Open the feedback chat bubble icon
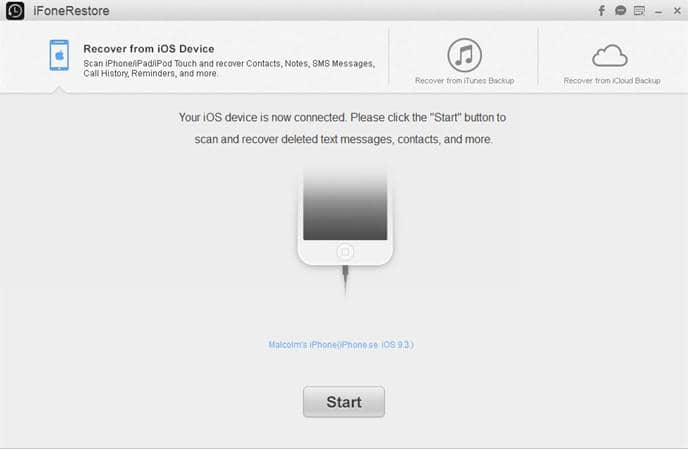This screenshot has width=689, height=450. [x=620, y=11]
